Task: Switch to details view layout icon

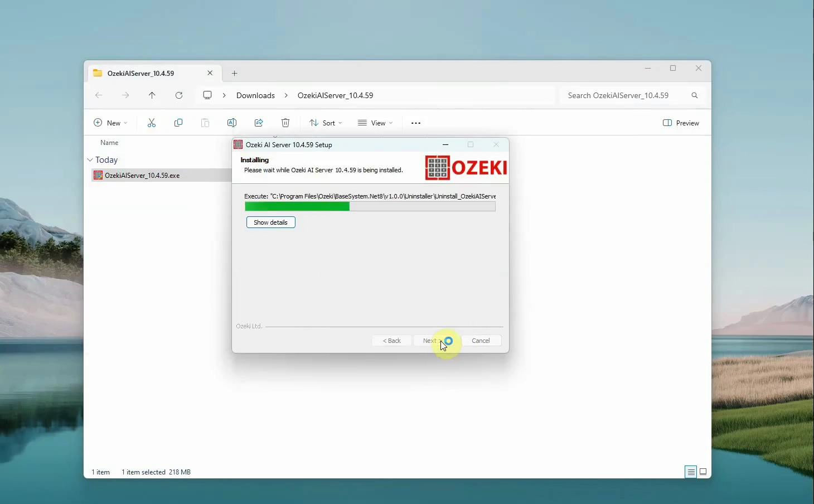Action: [691, 472]
